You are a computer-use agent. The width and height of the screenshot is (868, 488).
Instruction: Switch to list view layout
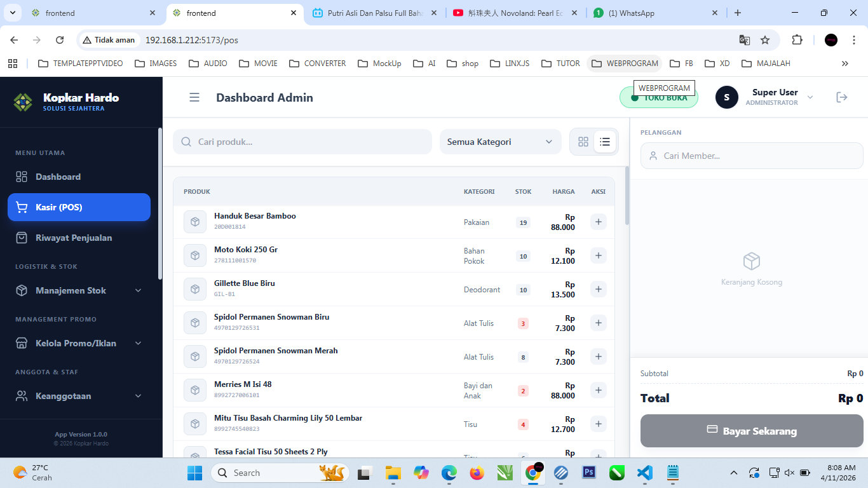pyautogui.click(x=605, y=142)
